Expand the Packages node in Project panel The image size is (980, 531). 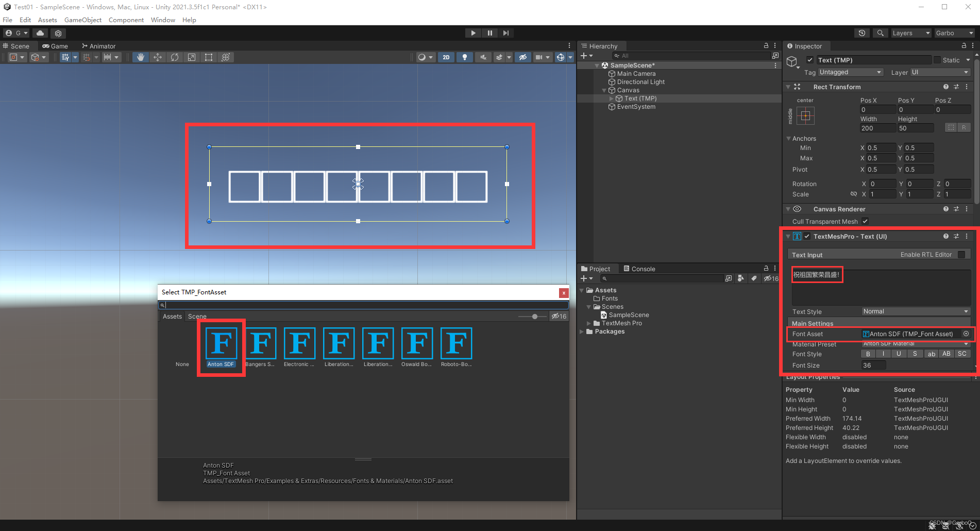[x=582, y=331]
